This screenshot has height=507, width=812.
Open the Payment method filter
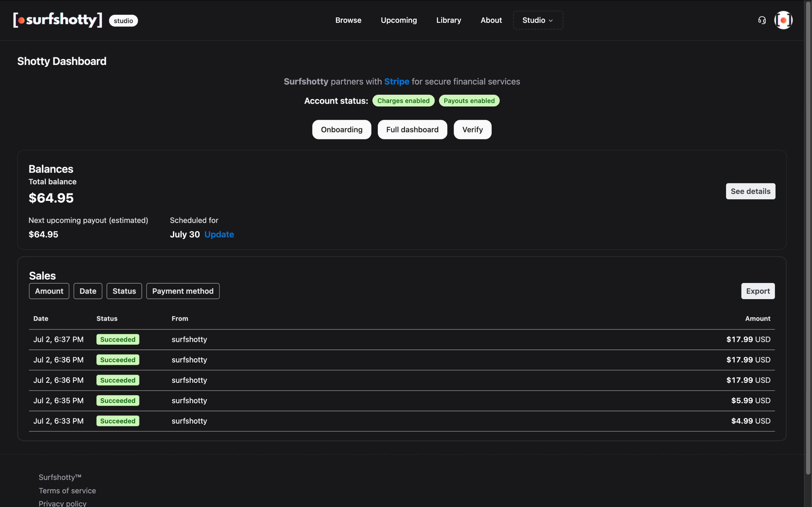183,291
